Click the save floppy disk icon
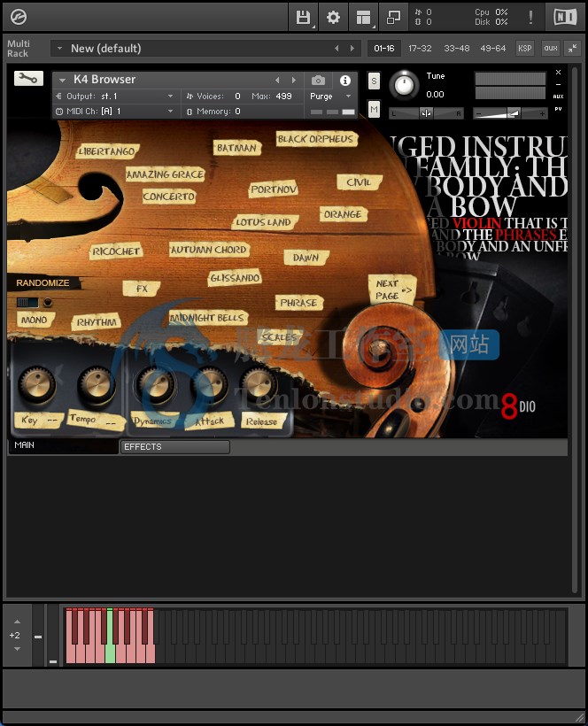 (x=303, y=17)
